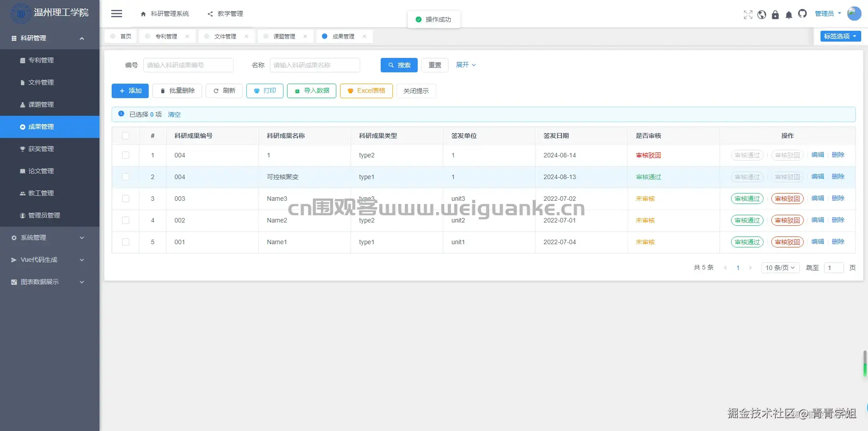
Task: Open 专利管理 in the sidebar
Action: [x=50, y=60]
